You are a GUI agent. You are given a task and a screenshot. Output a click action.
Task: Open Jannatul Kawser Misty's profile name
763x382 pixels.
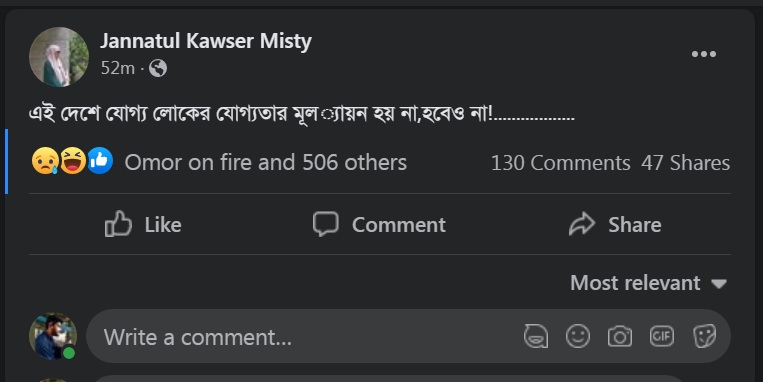click(206, 41)
